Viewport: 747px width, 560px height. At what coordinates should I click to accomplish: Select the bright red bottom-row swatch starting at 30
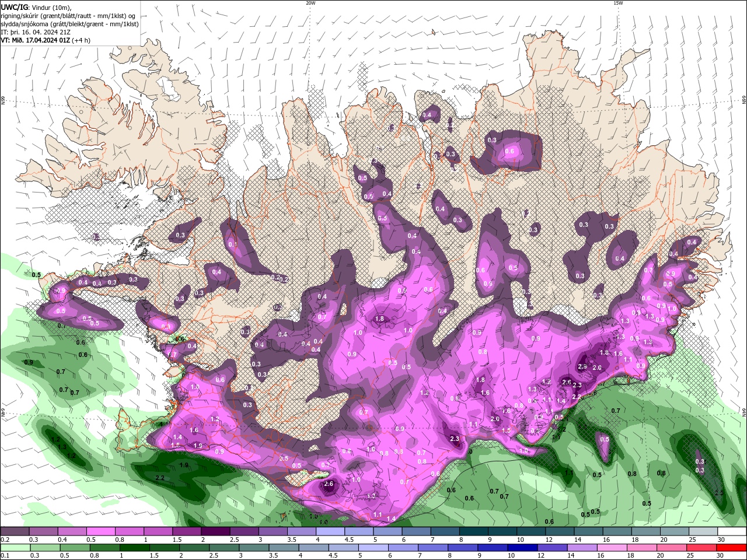pyautogui.click(x=731, y=548)
